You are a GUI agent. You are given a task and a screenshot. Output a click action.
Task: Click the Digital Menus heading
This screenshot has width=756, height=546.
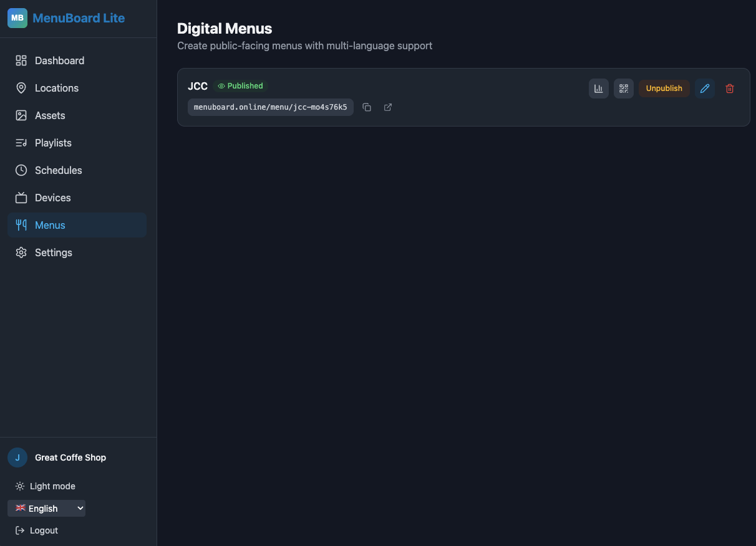point(225,28)
